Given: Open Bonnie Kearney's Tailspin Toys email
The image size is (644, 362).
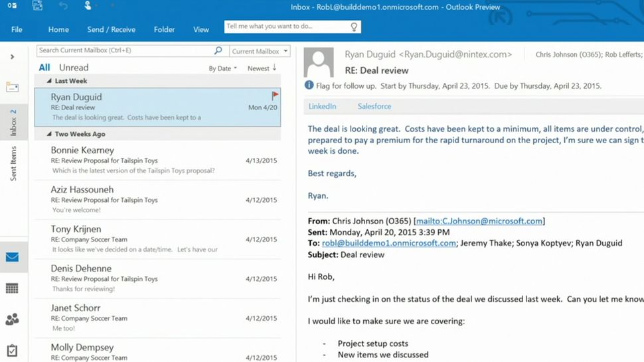Looking at the screenshot, I should 158,160.
